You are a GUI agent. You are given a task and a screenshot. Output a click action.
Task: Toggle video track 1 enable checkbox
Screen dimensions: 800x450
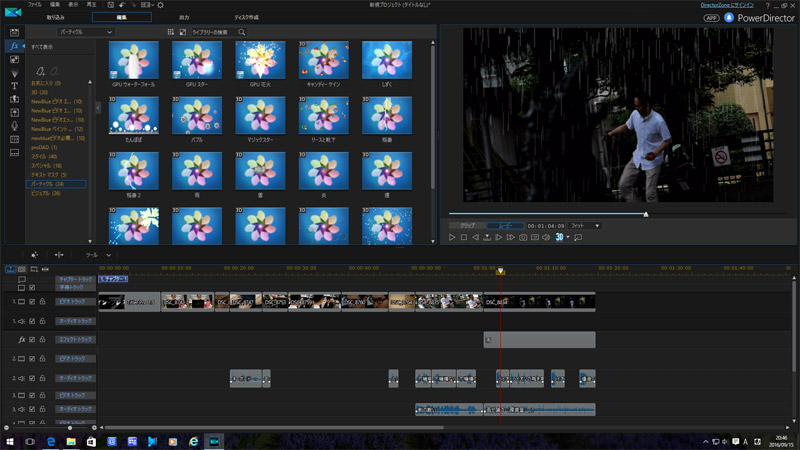tap(32, 301)
